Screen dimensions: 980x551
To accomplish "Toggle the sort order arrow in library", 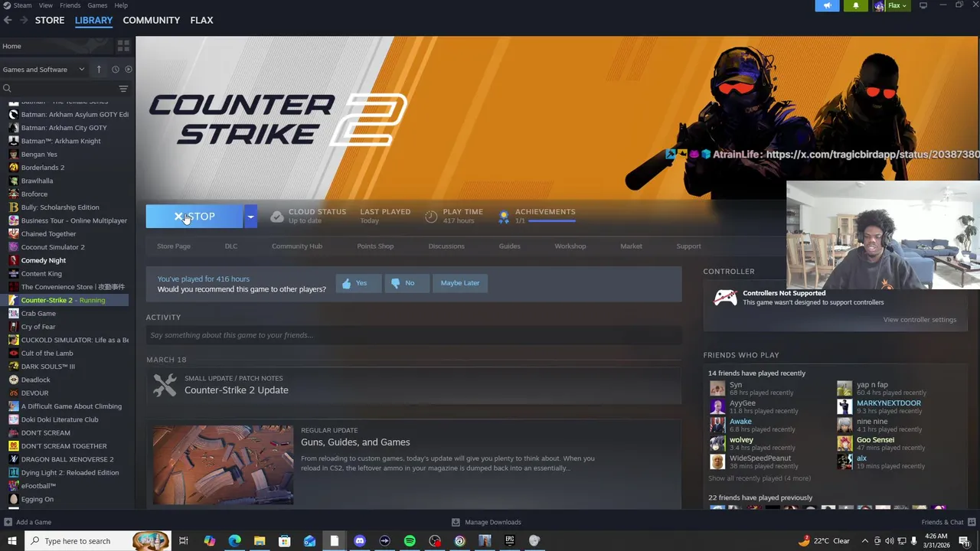I will click(x=99, y=69).
